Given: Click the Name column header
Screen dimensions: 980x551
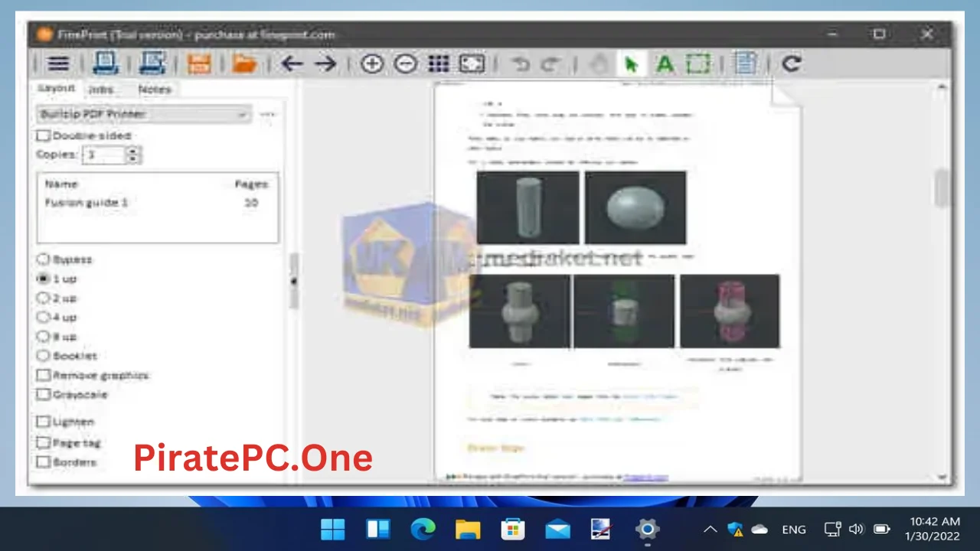Looking at the screenshot, I should (61, 184).
